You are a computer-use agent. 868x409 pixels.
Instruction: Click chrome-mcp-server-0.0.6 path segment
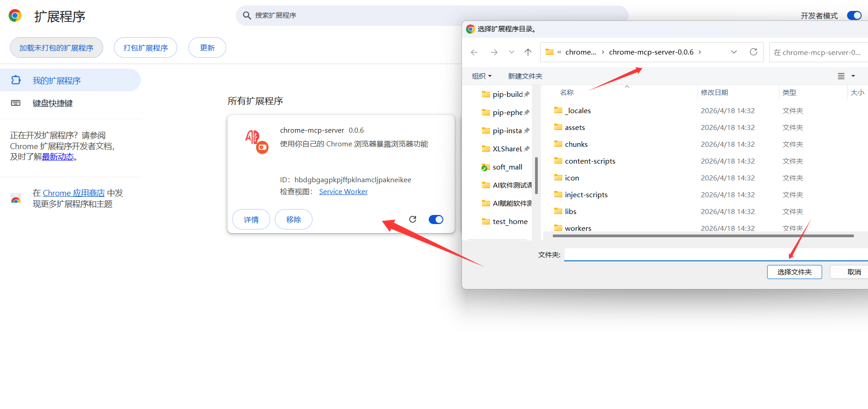[x=651, y=52]
